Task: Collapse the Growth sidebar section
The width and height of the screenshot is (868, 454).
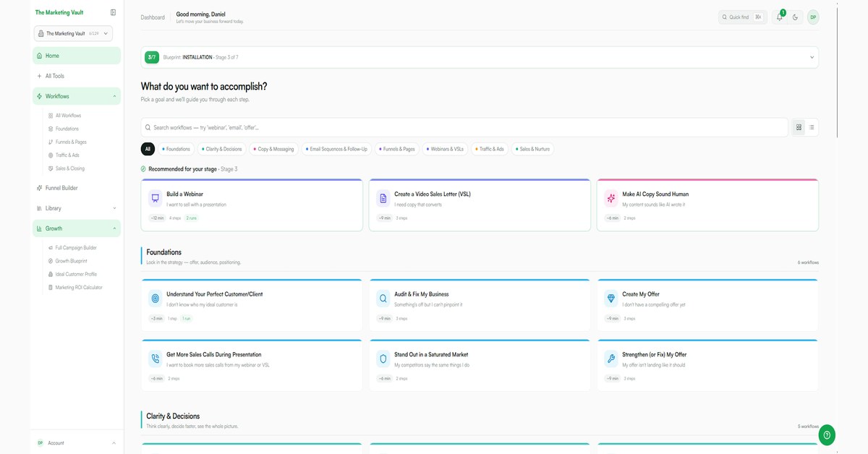Action: click(x=114, y=228)
